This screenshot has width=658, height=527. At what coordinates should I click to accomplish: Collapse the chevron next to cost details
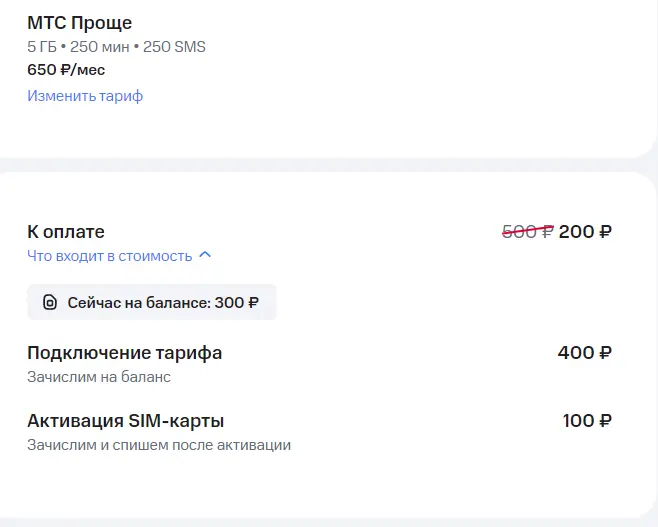click(x=205, y=255)
